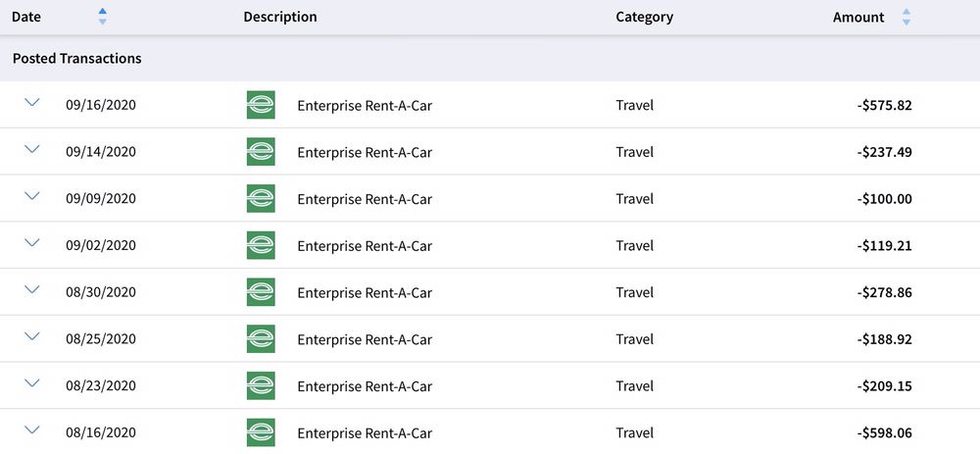
Task: Open the -$575.82 amount entry
Action: (x=884, y=105)
